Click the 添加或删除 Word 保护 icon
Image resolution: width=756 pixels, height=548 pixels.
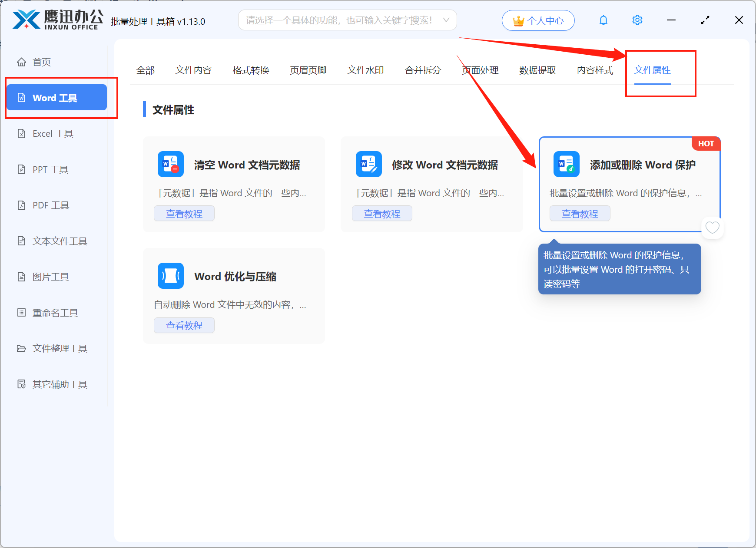567,164
